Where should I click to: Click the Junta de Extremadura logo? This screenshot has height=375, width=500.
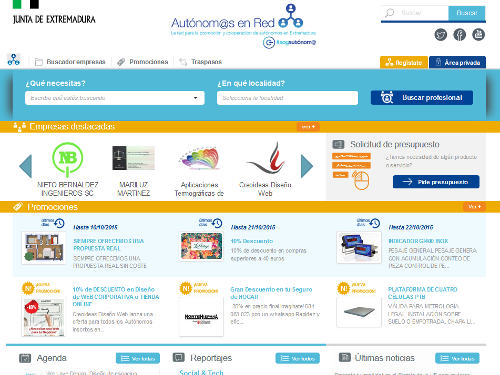[54, 13]
